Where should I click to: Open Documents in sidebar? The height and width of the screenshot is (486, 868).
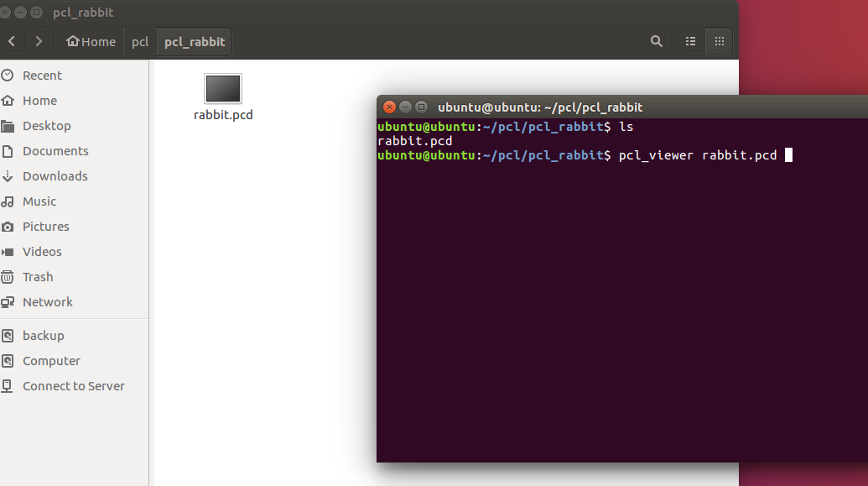[x=74, y=151]
